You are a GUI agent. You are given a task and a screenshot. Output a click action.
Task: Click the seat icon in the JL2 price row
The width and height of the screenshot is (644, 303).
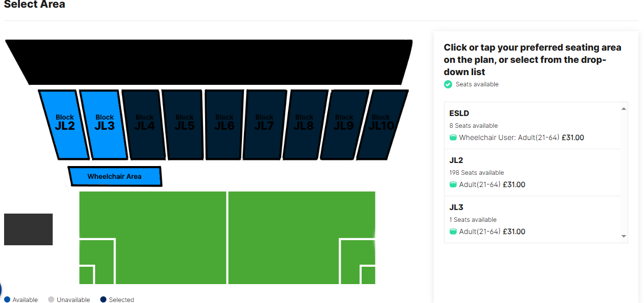(453, 185)
